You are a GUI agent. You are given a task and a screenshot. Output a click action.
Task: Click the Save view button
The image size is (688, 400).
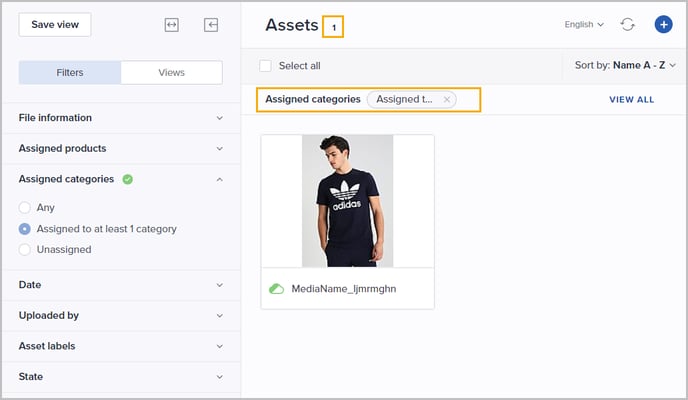(x=55, y=25)
